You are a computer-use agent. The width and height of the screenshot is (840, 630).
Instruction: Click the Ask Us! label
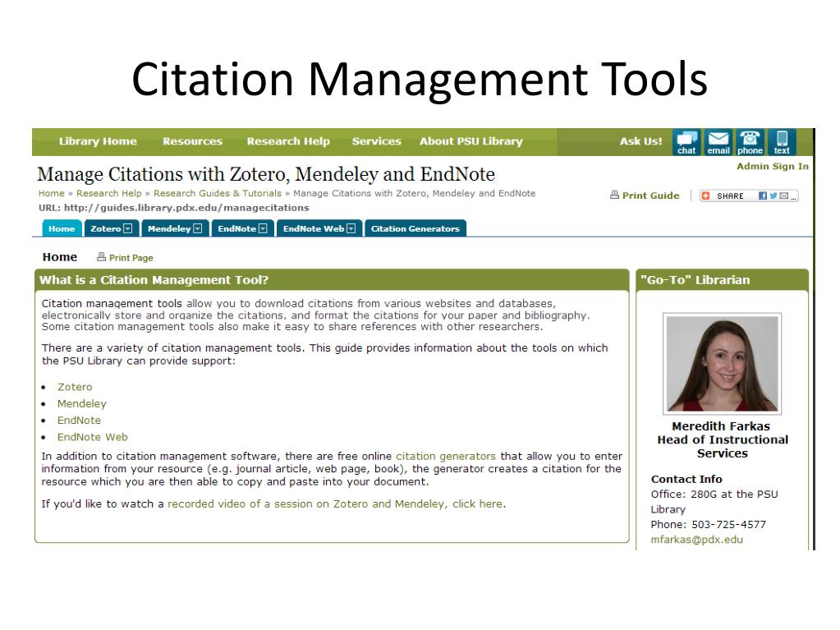(x=640, y=141)
